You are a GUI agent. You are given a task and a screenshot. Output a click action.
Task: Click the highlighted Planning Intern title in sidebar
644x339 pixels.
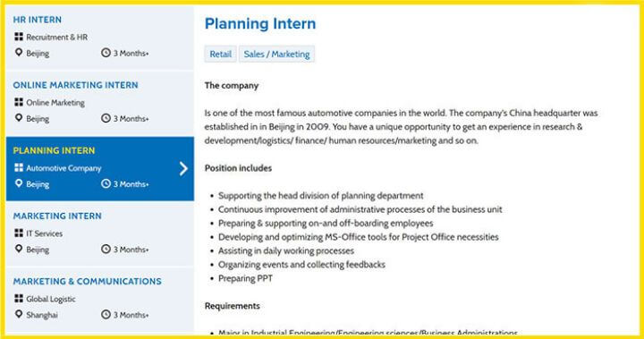[x=54, y=150]
